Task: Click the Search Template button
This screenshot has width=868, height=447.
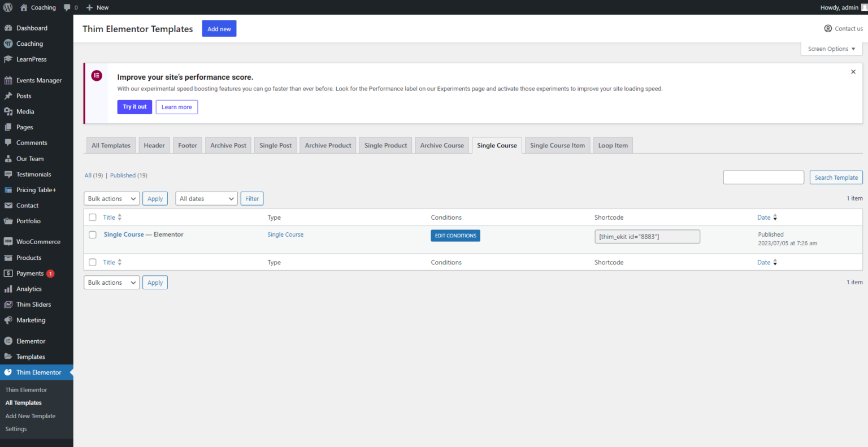Action: click(836, 177)
